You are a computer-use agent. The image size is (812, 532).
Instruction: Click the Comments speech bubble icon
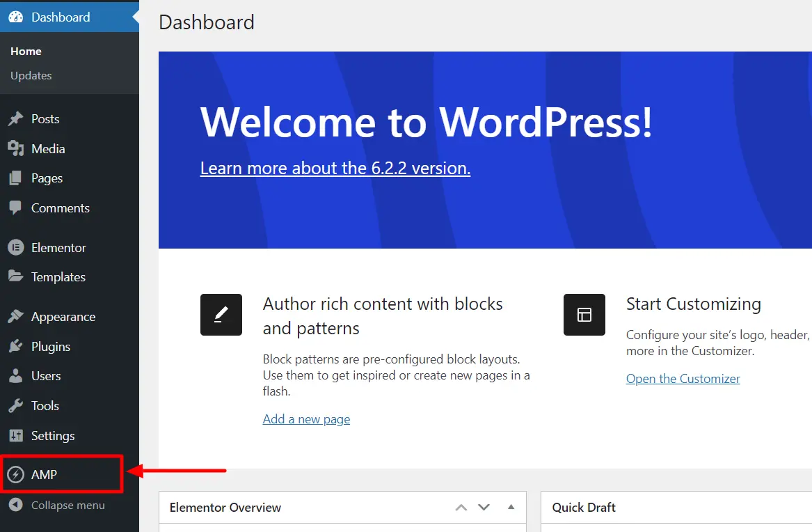[16, 208]
